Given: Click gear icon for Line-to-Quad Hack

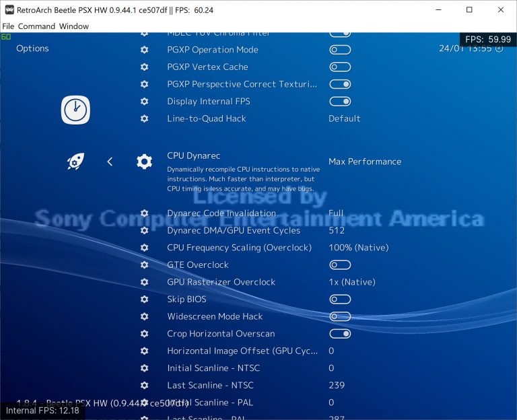Looking at the screenshot, I should point(145,118).
